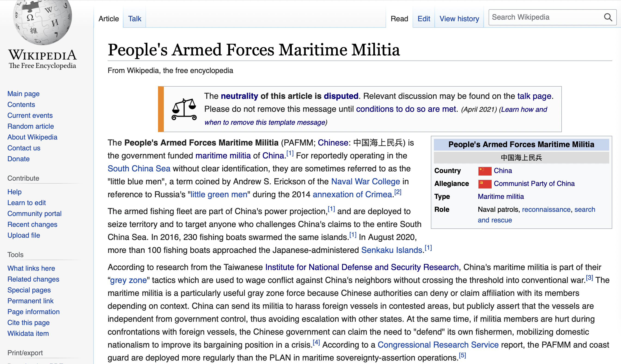Screen dimensions: 621x364
Task: Click Permanent link in Tools
Action: click(30, 301)
